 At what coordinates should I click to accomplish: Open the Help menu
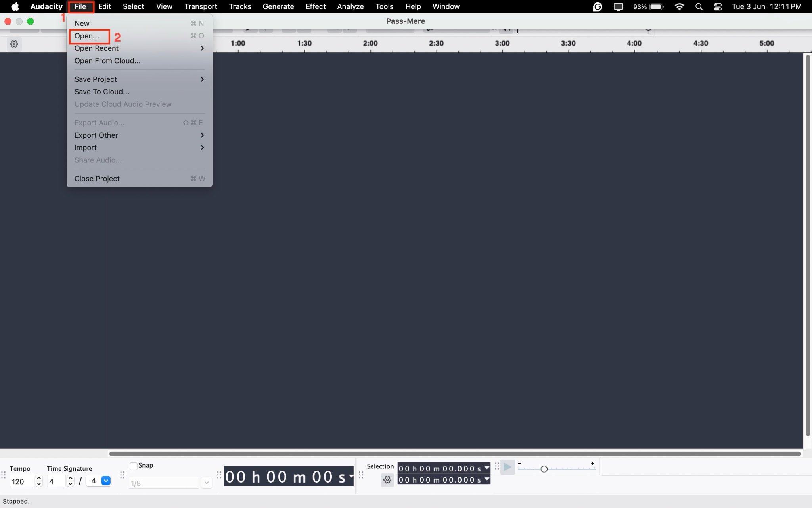(x=413, y=7)
